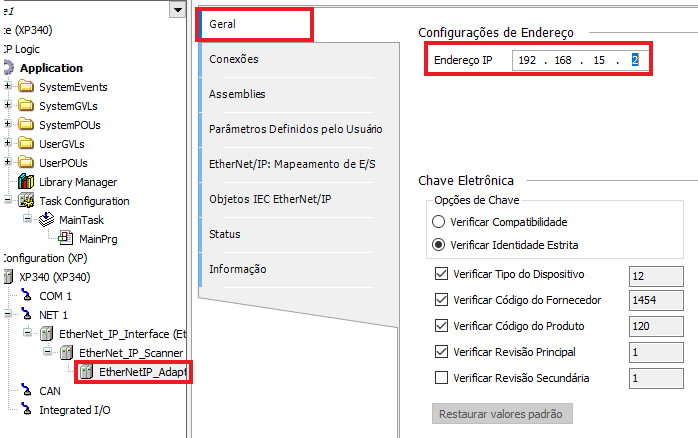Image resolution: width=698 pixels, height=438 pixels.
Task: Uncheck Verificar Código do Fornecedor
Action: 442,300
